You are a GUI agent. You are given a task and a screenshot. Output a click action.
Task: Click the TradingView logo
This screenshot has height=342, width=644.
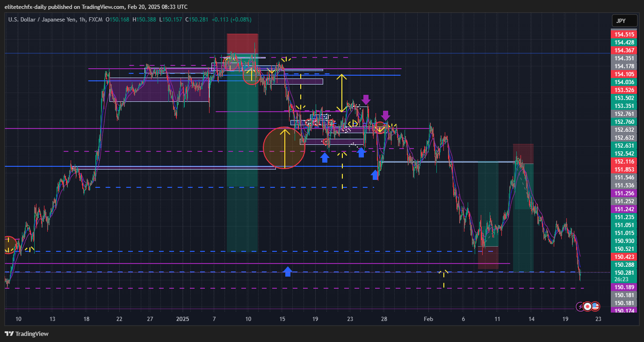pyautogui.click(x=27, y=334)
